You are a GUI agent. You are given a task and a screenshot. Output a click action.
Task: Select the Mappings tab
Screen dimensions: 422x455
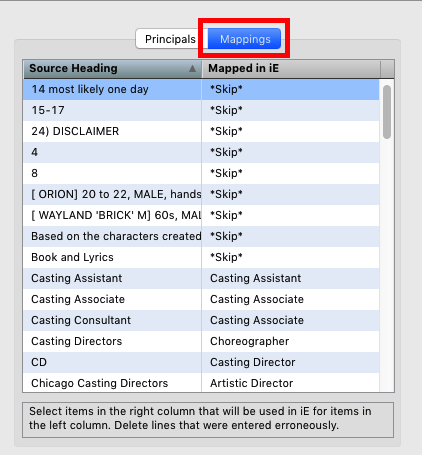(x=245, y=39)
